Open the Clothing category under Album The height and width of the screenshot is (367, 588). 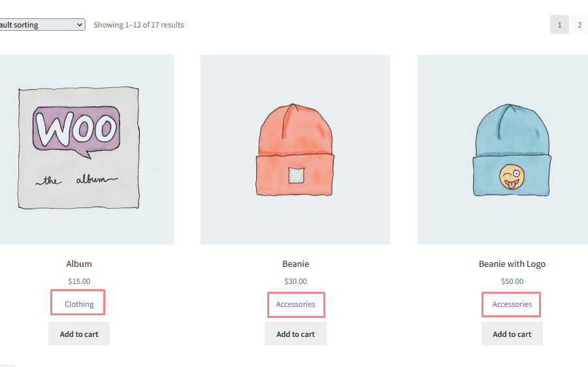(x=79, y=304)
